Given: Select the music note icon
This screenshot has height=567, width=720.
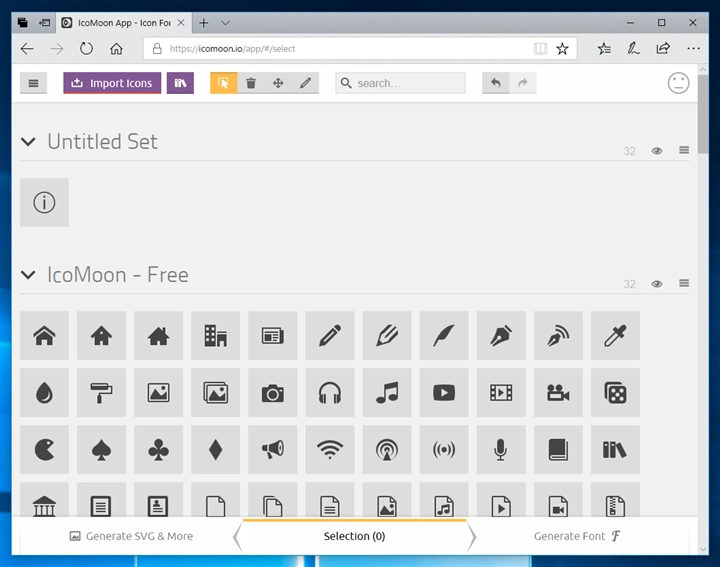Looking at the screenshot, I should [387, 393].
